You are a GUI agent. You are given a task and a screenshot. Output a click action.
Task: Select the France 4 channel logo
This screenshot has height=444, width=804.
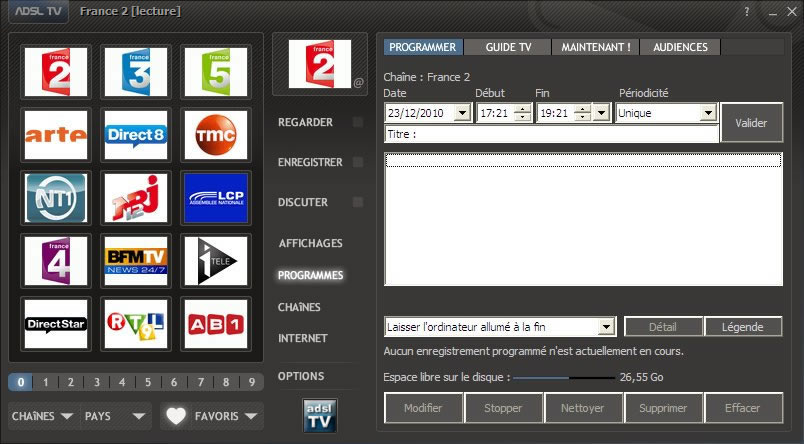tap(56, 261)
